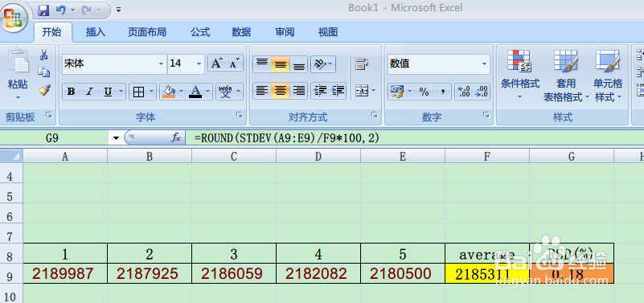The image size is (644, 303).
Task: Open the 剪贴板 dialog launcher
Action: pyautogui.click(x=49, y=117)
